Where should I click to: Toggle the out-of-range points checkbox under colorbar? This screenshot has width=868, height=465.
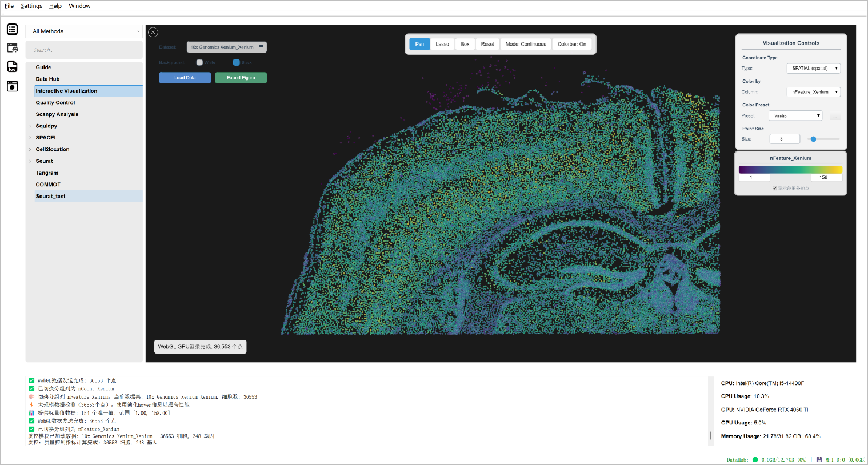click(x=775, y=188)
